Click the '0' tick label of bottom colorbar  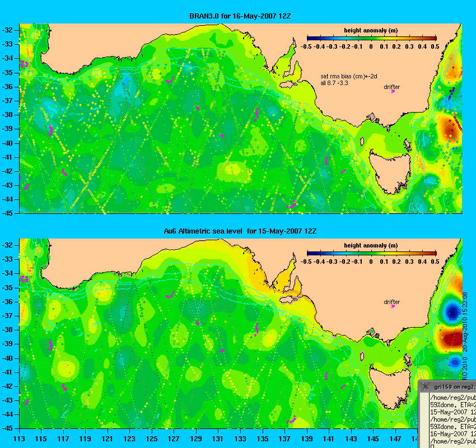[x=371, y=262]
